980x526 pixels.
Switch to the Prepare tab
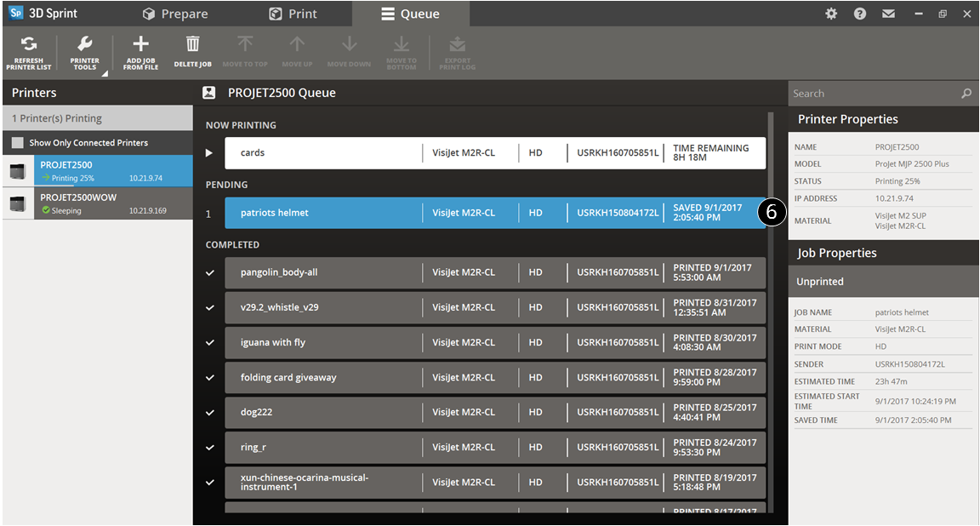point(176,14)
